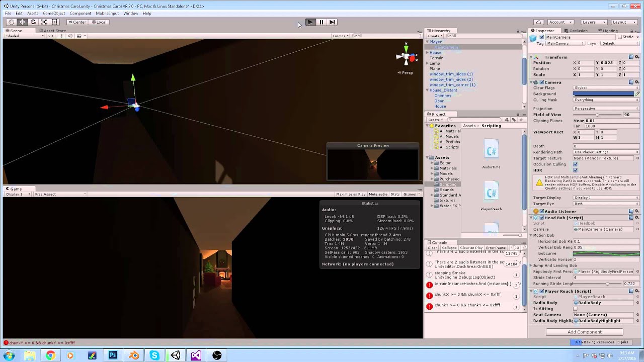Click the scene orientation gizmo
This screenshot has width=644, height=362.
click(406, 57)
